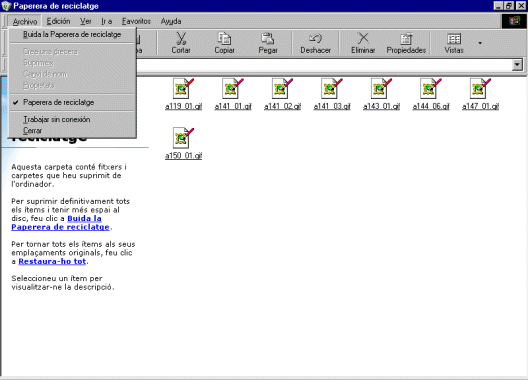The width and height of the screenshot is (528, 380).
Task: Restore the window with the title bar button
Action: coord(509,6)
